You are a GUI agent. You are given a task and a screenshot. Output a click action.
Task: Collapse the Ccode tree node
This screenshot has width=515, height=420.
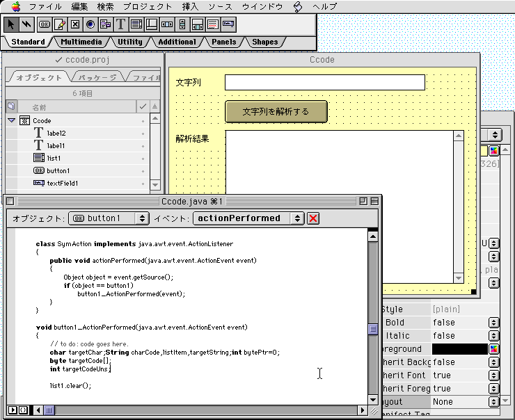(12, 120)
